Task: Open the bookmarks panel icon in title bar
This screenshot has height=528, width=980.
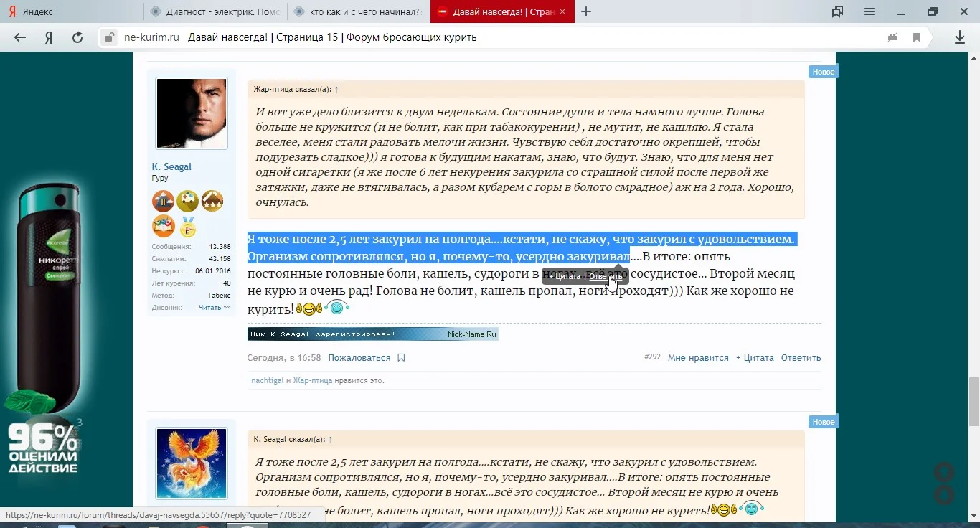Action: click(837, 11)
